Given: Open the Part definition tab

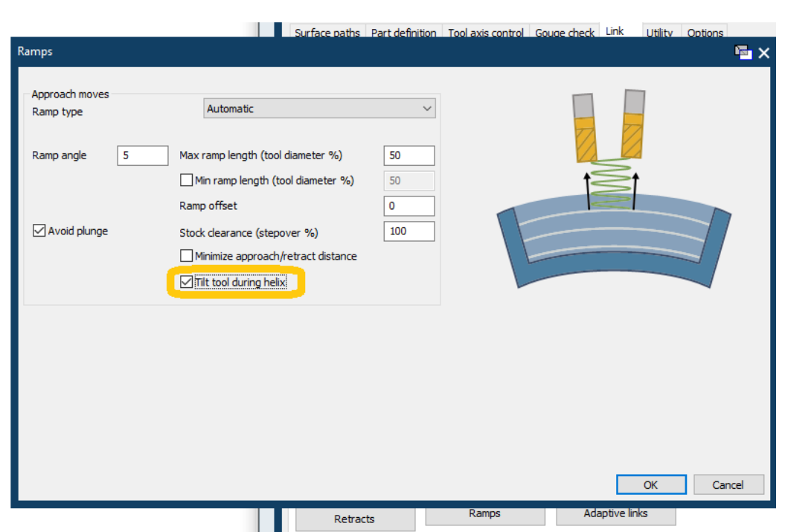Looking at the screenshot, I should pyautogui.click(x=403, y=31).
